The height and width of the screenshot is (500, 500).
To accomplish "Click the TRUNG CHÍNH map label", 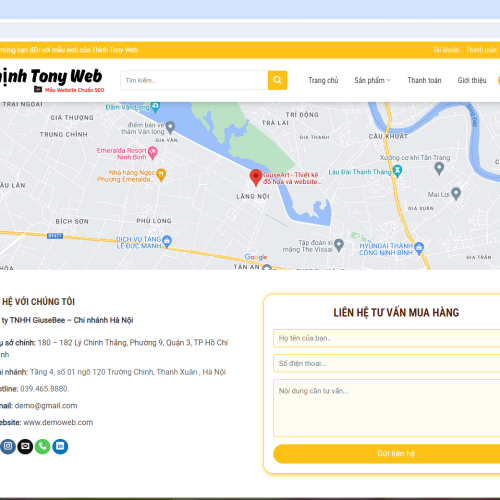I will pos(64,134).
